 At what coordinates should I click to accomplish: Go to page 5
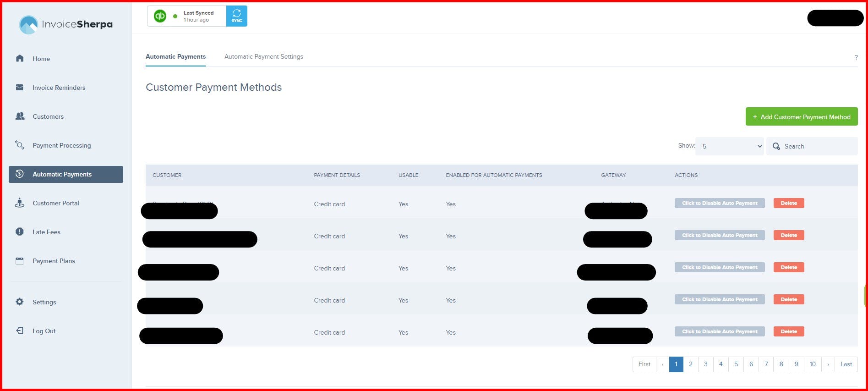click(x=736, y=364)
